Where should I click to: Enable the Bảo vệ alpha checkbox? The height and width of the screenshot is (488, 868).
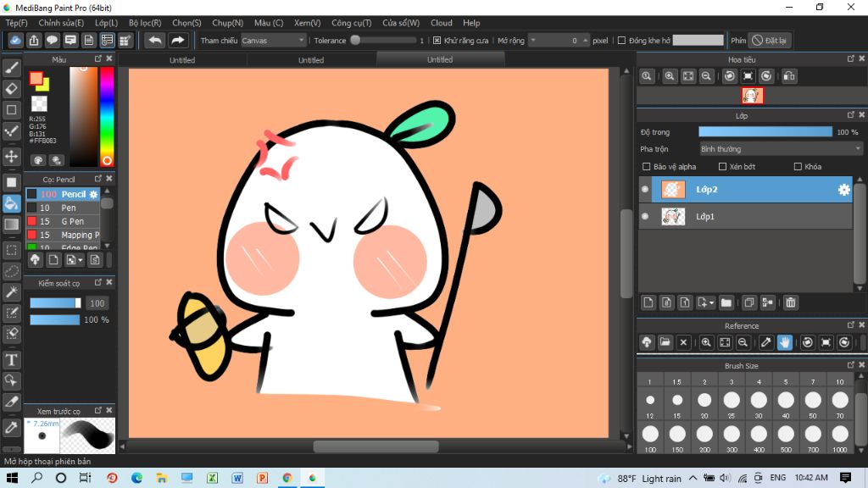click(648, 167)
